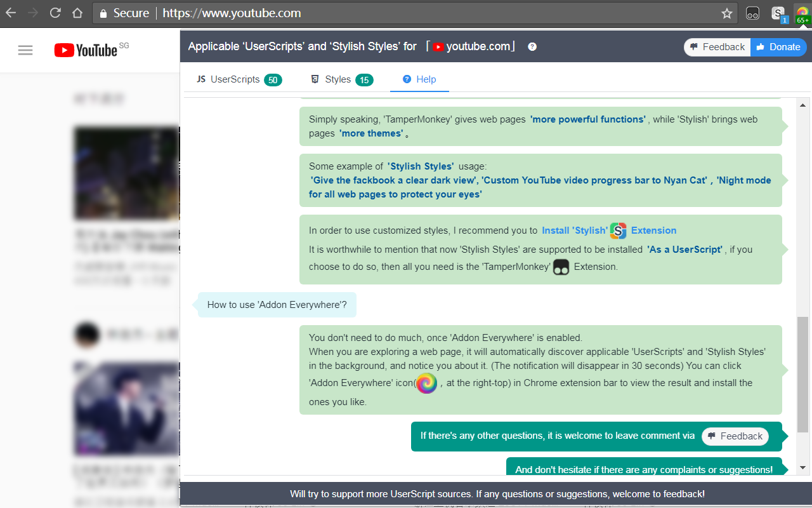
Task: Click the 'more powerful functions' highlighted text
Action: point(588,119)
